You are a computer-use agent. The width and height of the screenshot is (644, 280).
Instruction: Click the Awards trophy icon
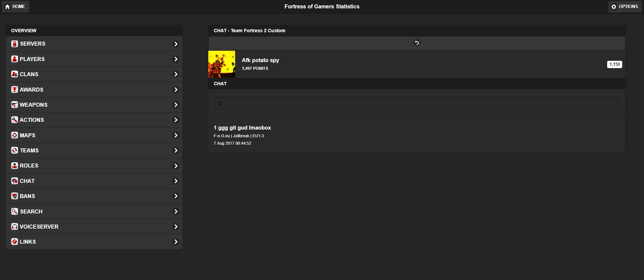point(14,90)
